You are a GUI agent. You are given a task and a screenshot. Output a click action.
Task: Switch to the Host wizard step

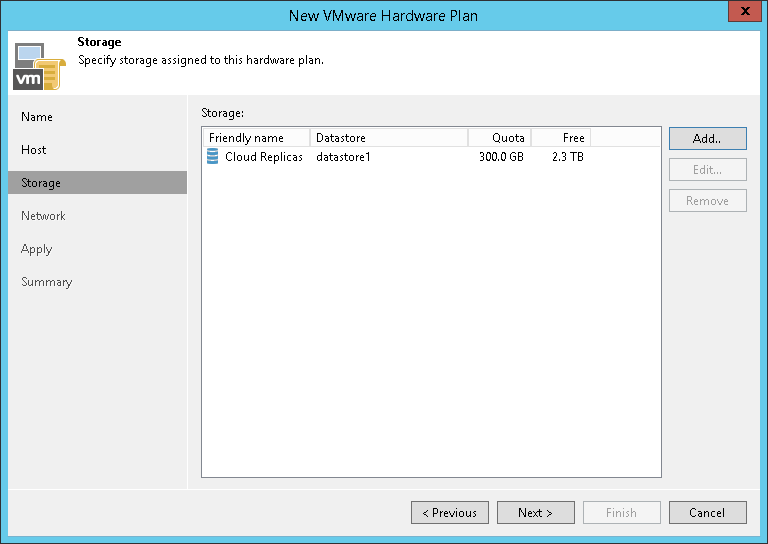coord(34,150)
